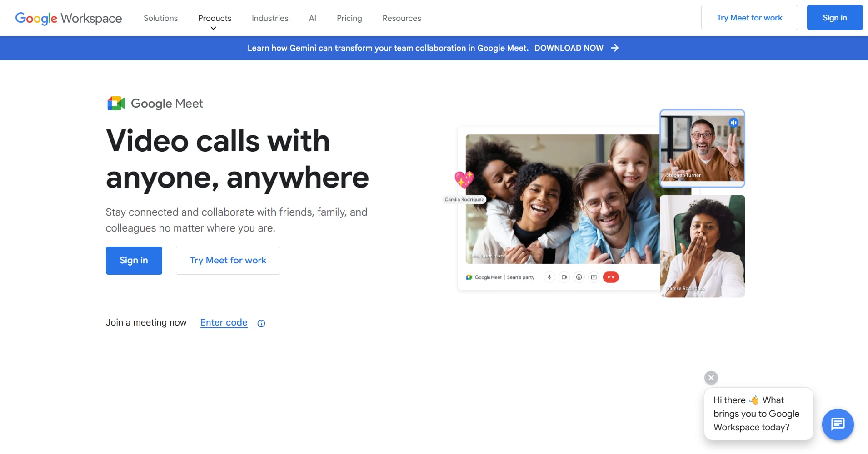This screenshot has width=868, height=454.
Task: Open the Solutions menu
Action: [x=160, y=18]
